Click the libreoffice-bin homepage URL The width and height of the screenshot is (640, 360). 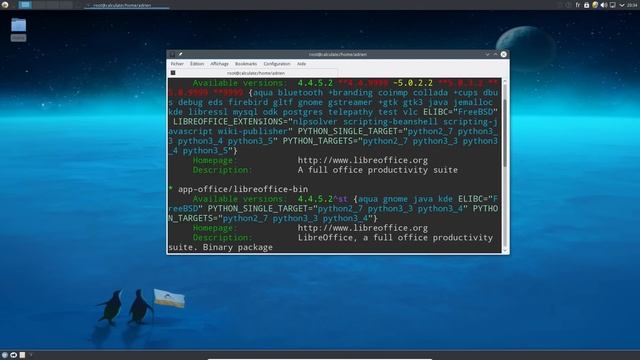coord(362,228)
